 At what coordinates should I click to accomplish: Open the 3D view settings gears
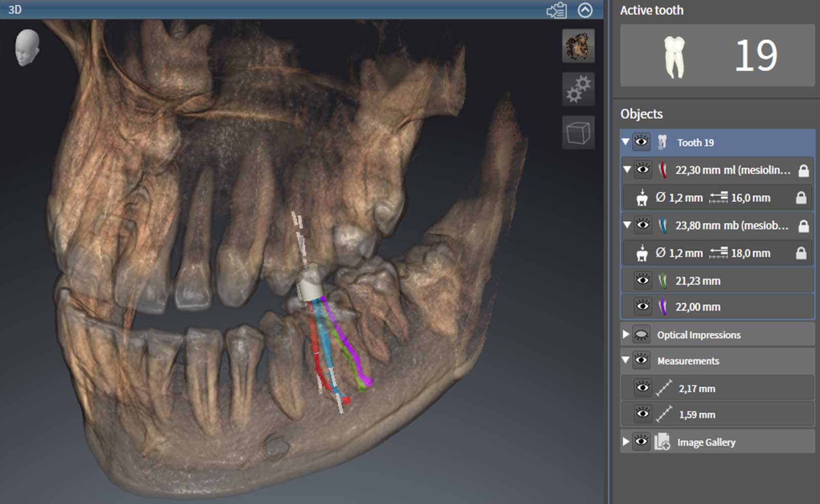pyautogui.click(x=578, y=89)
